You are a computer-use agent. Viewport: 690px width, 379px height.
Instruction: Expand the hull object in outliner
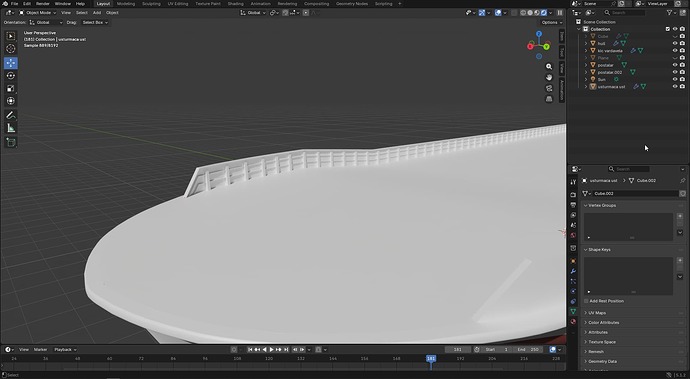tap(586, 44)
